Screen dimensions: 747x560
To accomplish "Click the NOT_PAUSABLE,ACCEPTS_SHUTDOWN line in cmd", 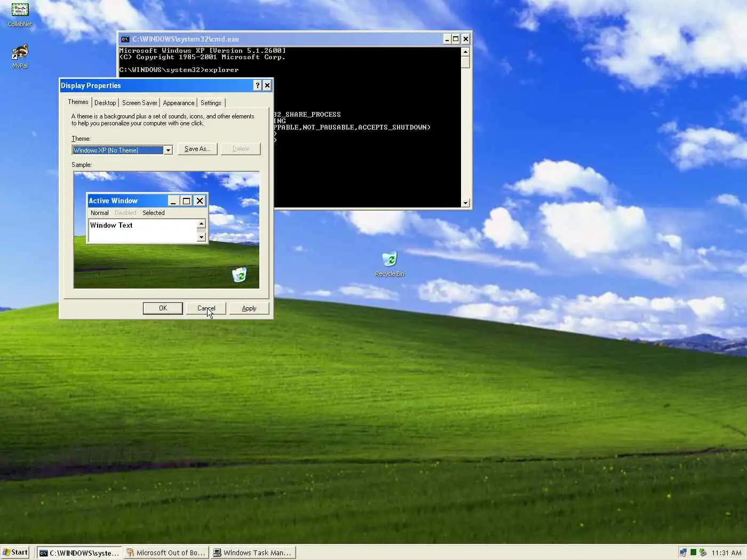I will pos(352,127).
